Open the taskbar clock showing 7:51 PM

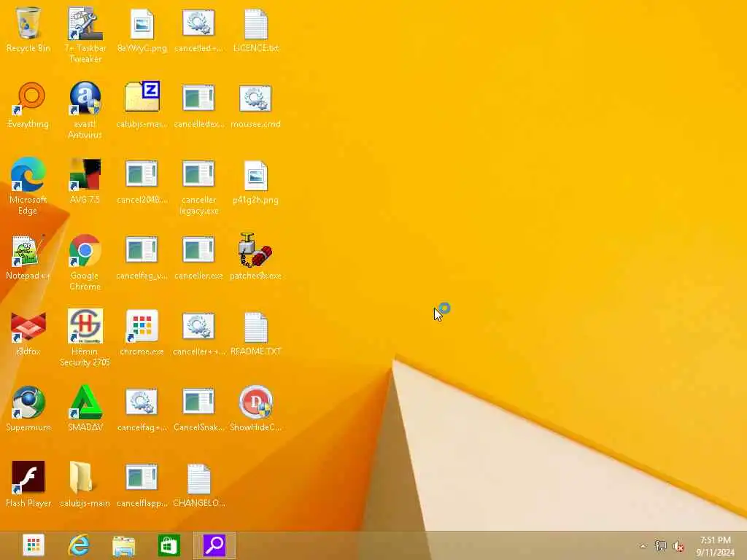coord(715,546)
